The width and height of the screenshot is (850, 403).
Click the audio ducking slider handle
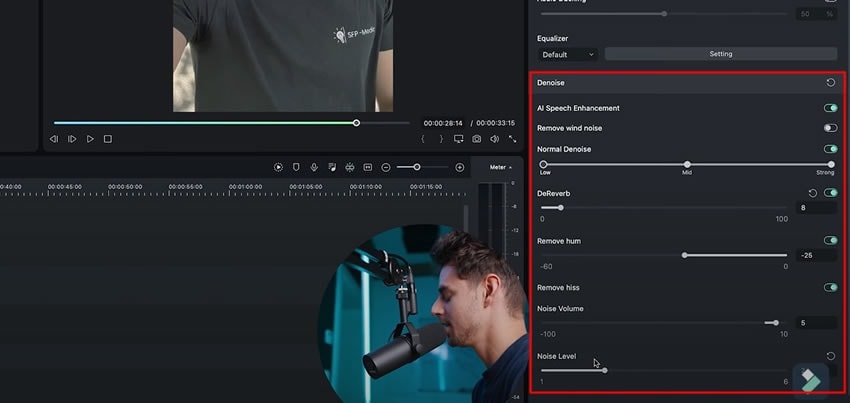pyautogui.click(x=664, y=14)
